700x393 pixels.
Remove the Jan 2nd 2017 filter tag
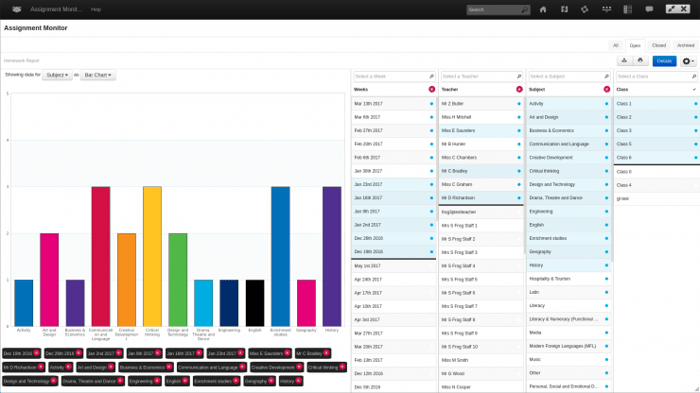click(119, 353)
